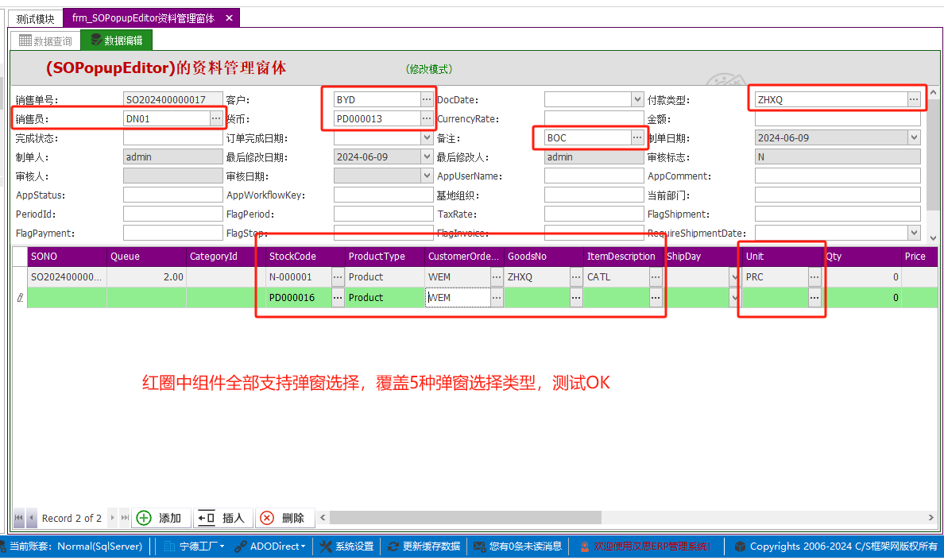
Task: Open ItemDescription ellipsis in PD000016 row
Action: (656, 298)
